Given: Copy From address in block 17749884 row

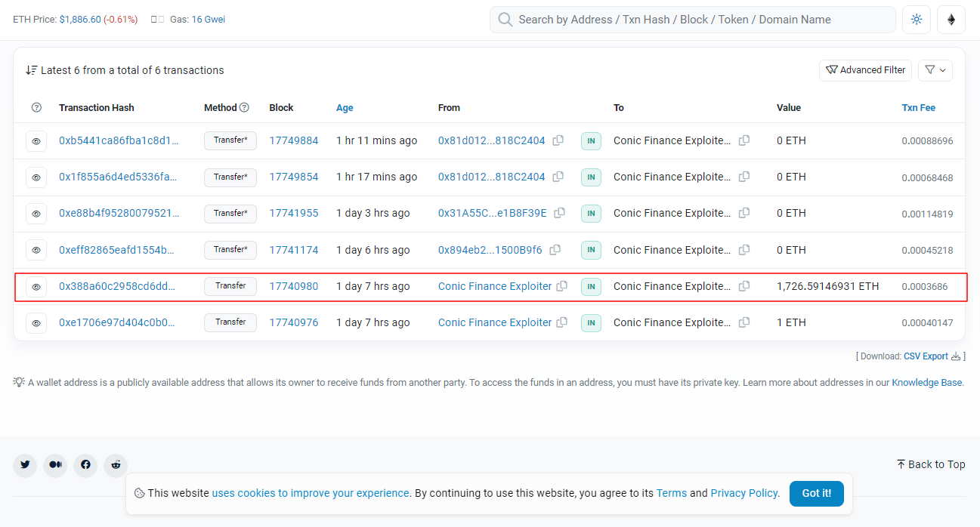Looking at the screenshot, I should click(x=558, y=140).
